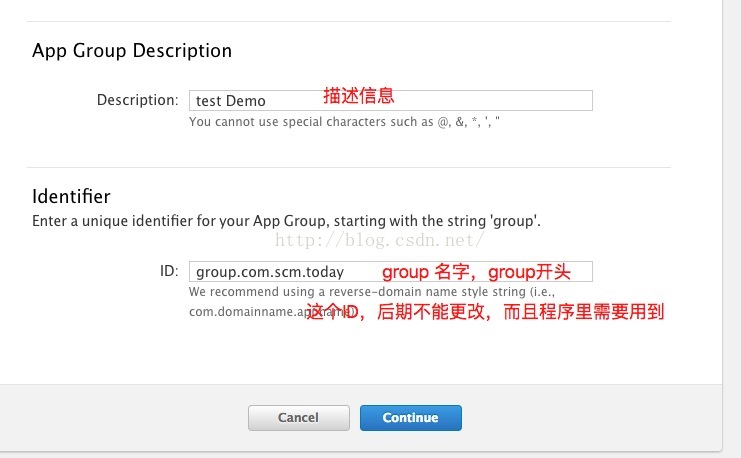
Task: Click the Cancel button
Action: coord(299,418)
